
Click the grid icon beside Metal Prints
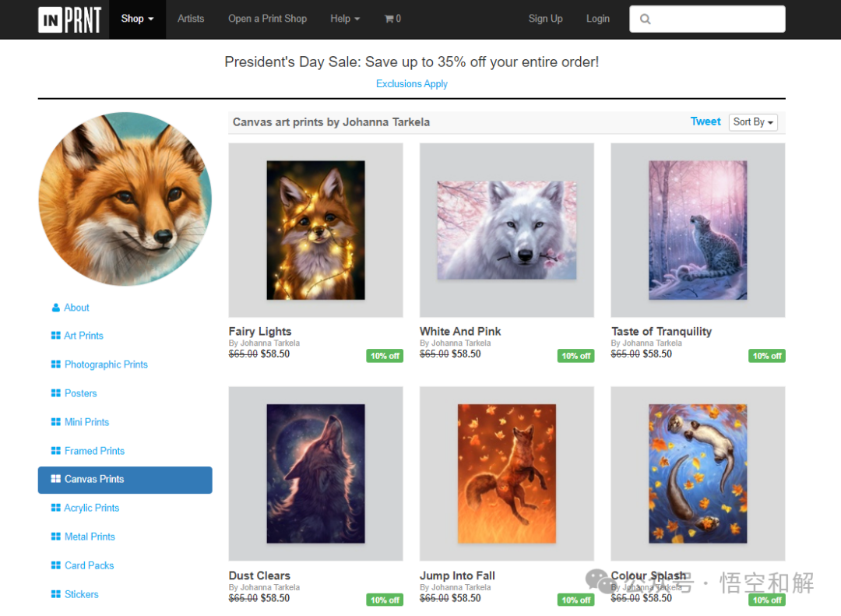point(56,537)
